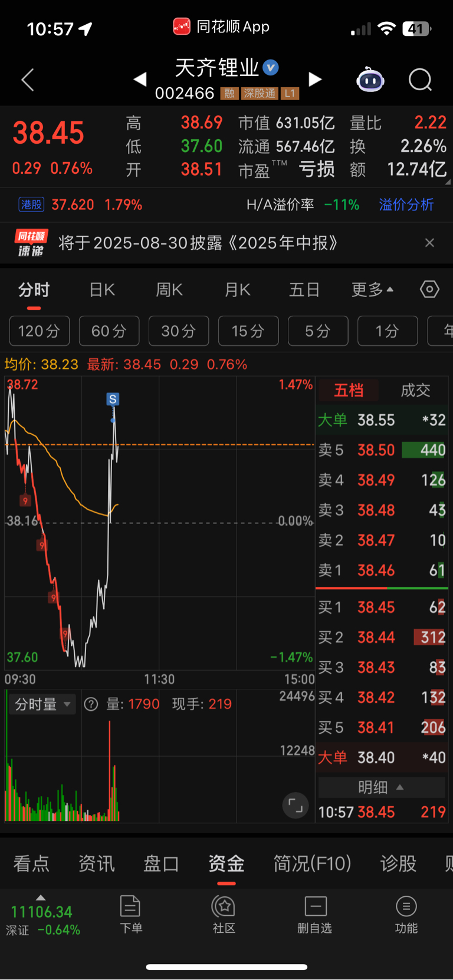453x980 pixels.
Task: Open the 看点 tab
Action: coord(31,864)
